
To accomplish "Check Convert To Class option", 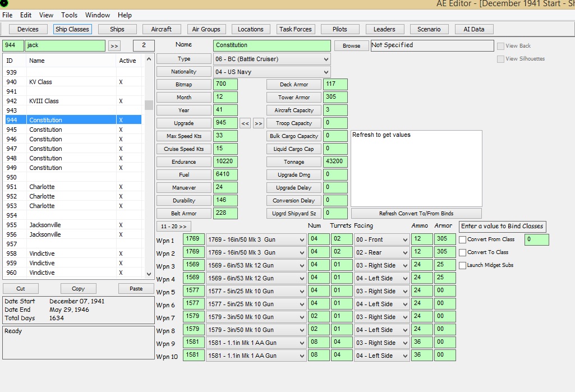I will [x=463, y=252].
